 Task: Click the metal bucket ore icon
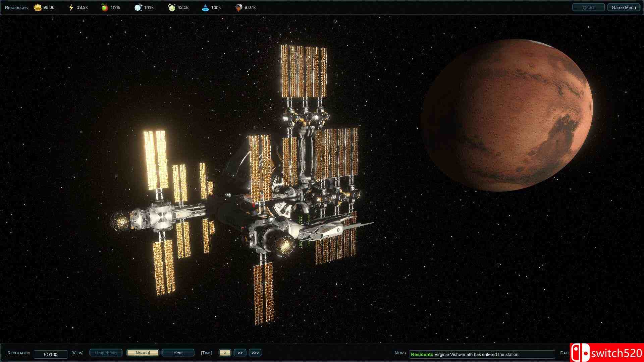tap(239, 7)
